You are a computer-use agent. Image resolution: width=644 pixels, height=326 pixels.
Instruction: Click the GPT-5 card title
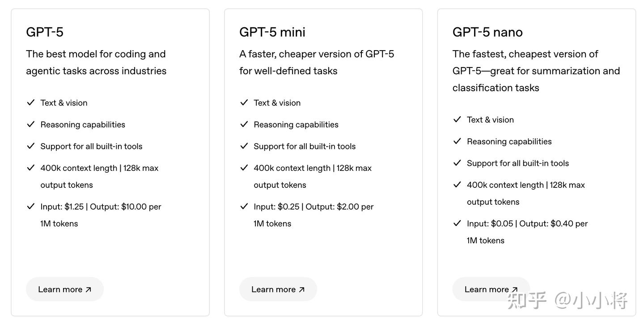(x=45, y=32)
